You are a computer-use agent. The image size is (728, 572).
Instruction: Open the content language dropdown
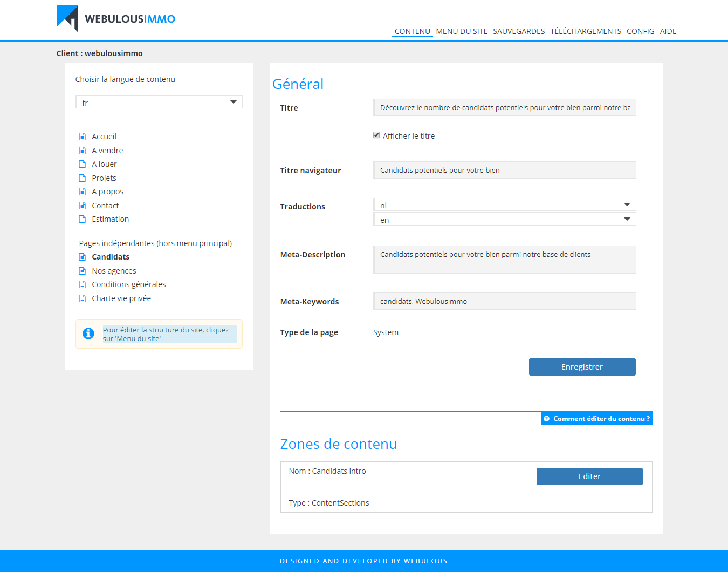(x=159, y=102)
